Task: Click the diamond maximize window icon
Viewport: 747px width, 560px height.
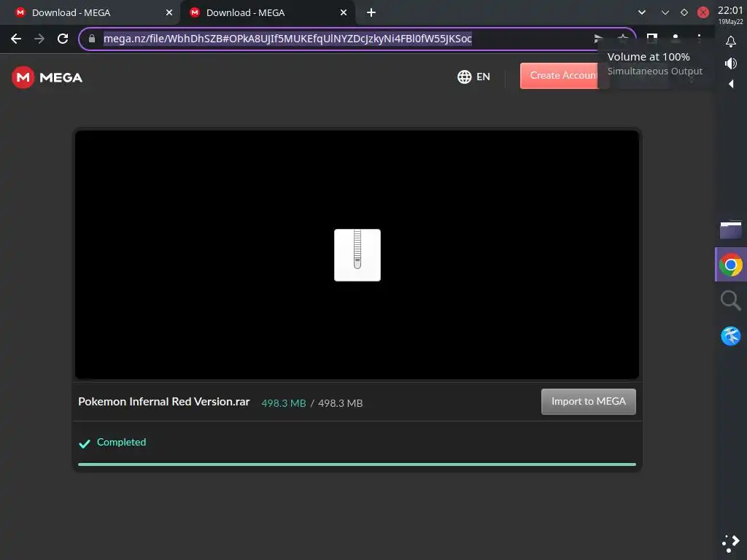Action: click(x=684, y=13)
